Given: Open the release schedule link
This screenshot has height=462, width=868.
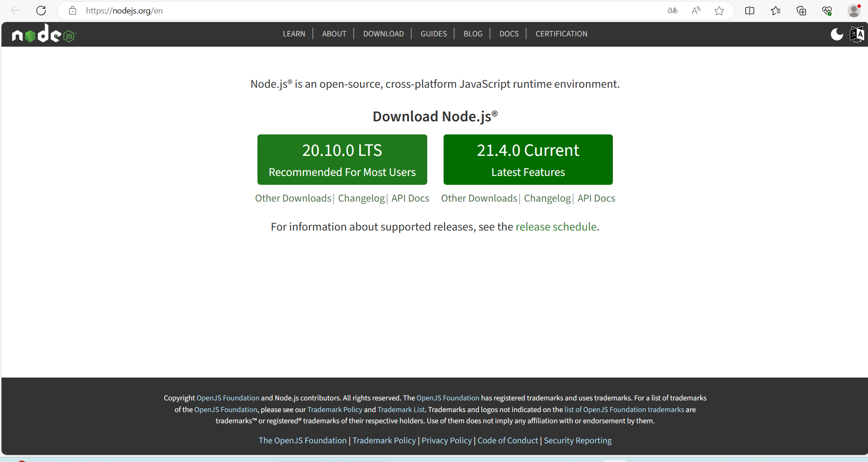Looking at the screenshot, I should click(x=556, y=227).
